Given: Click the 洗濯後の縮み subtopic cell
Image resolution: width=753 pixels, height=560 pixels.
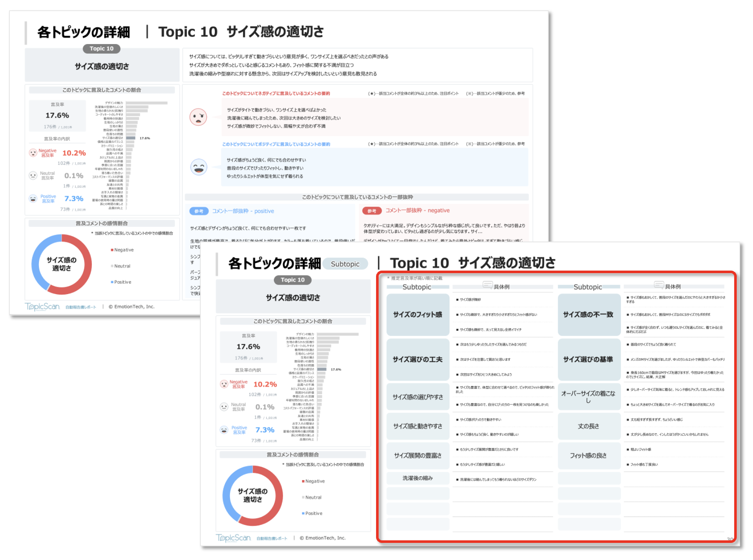Looking at the screenshot, I should click(418, 478).
